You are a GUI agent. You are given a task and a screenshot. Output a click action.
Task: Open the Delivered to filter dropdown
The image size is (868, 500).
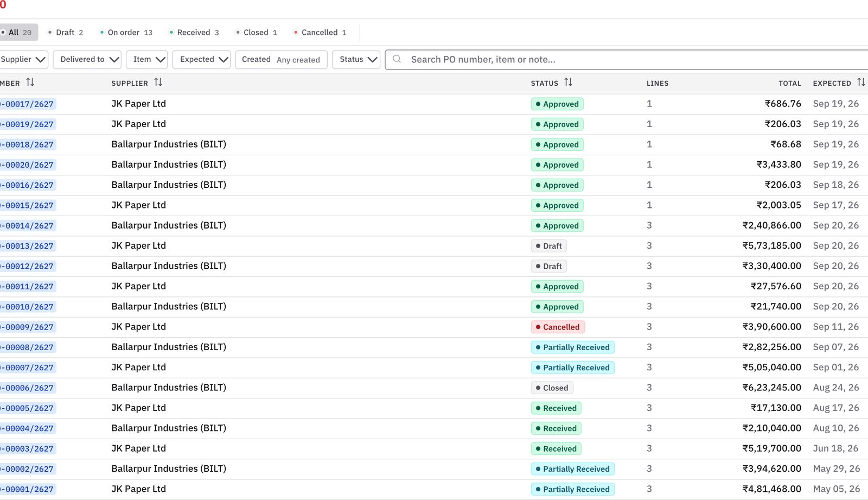87,59
